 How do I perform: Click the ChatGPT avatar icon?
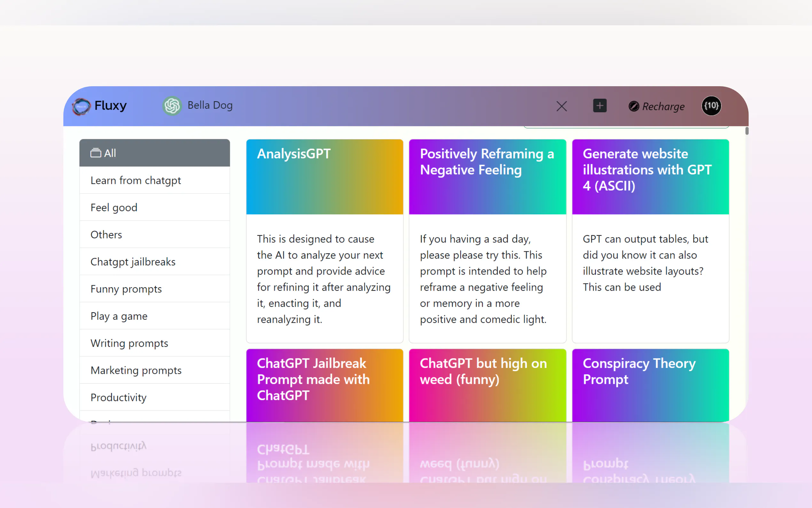pos(172,106)
